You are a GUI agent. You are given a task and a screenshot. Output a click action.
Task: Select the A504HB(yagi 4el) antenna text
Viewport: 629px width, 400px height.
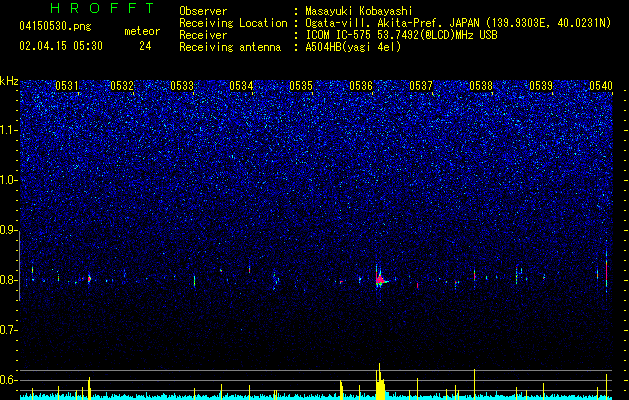353,47
